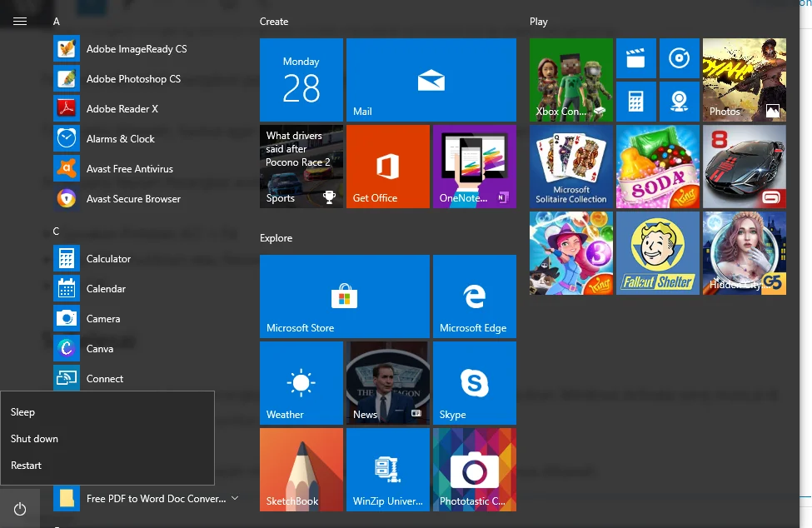Open the Monday 28 calendar tile

click(301, 80)
